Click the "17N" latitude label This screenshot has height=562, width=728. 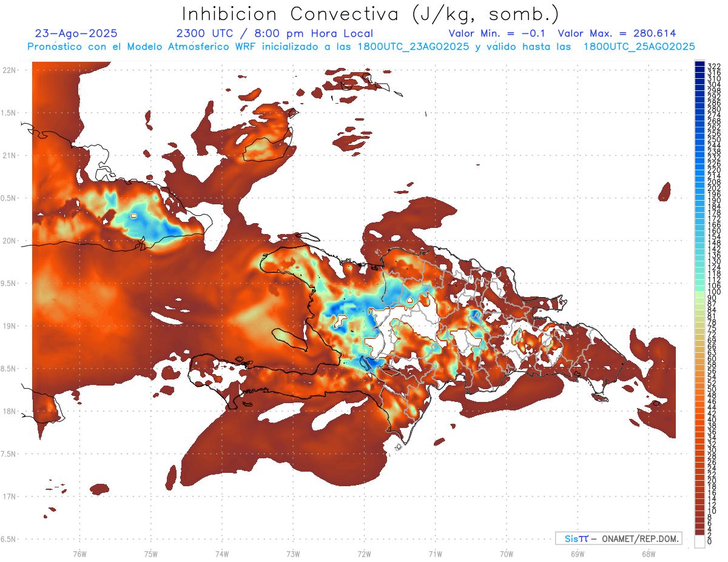(x=8, y=497)
